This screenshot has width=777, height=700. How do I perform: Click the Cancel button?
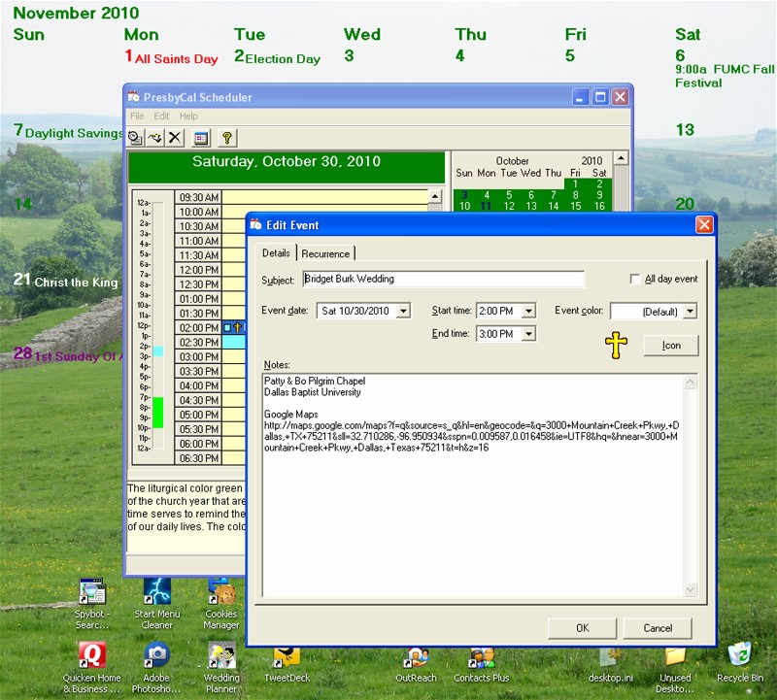click(x=658, y=628)
